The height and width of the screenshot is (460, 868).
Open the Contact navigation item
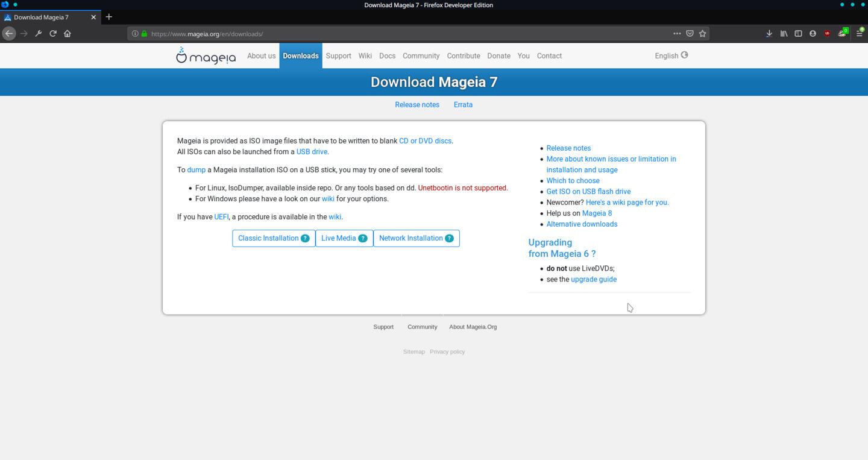point(549,55)
